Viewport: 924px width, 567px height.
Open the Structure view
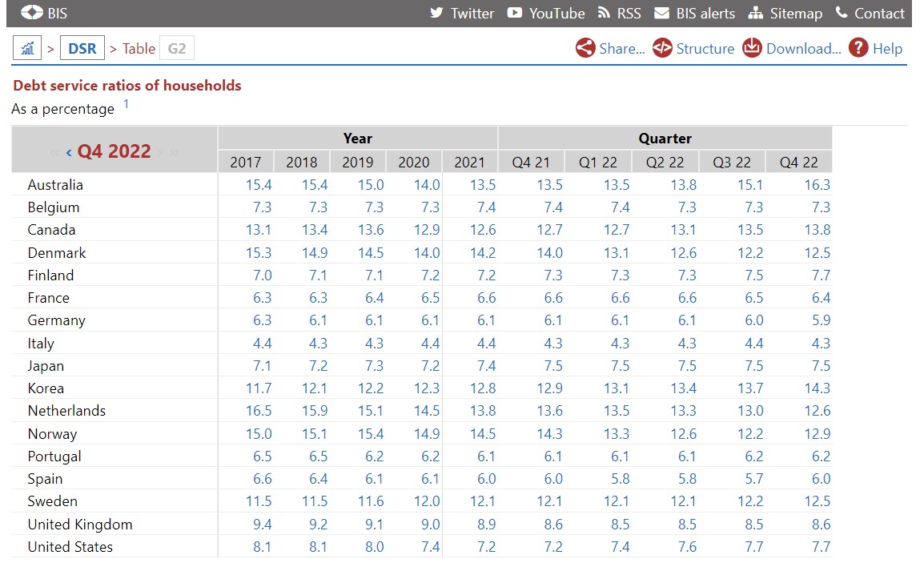[693, 49]
